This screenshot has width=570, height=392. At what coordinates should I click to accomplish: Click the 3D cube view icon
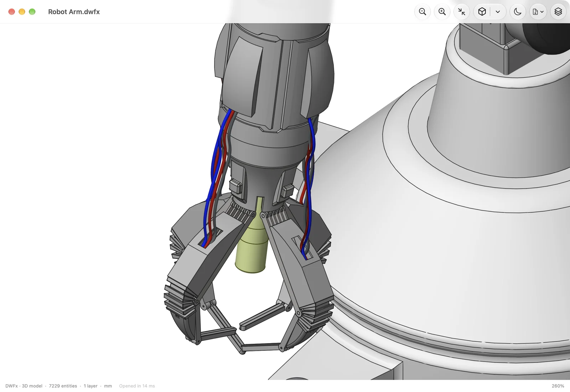point(482,12)
